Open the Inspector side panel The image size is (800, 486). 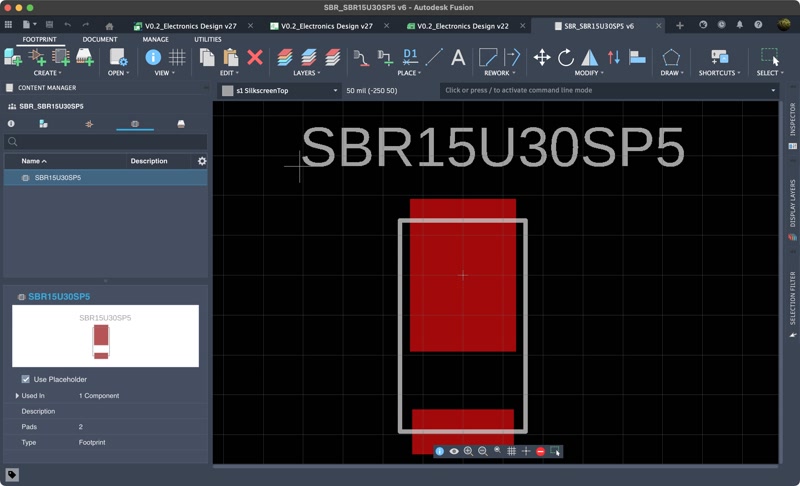tap(793, 118)
